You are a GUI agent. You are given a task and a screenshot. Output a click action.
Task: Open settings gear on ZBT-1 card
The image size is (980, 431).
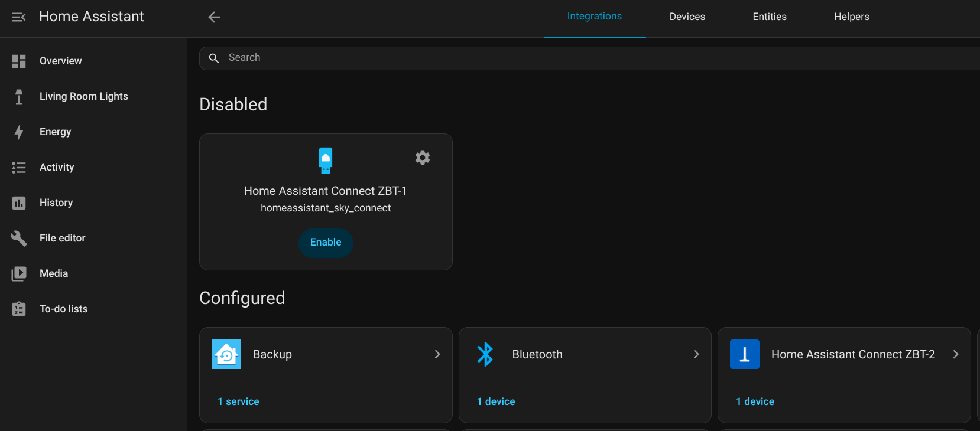coord(423,158)
